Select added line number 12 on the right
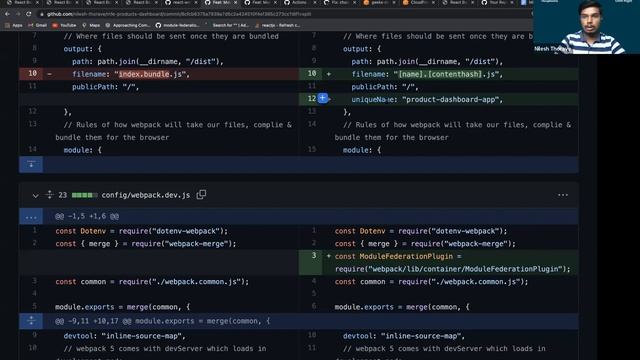Screen dimensions: 640x360 pyautogui.click(x=311, y=99)
